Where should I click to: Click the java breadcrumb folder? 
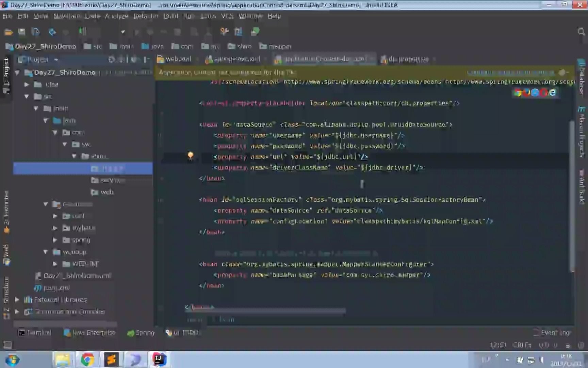coord(152,46)
